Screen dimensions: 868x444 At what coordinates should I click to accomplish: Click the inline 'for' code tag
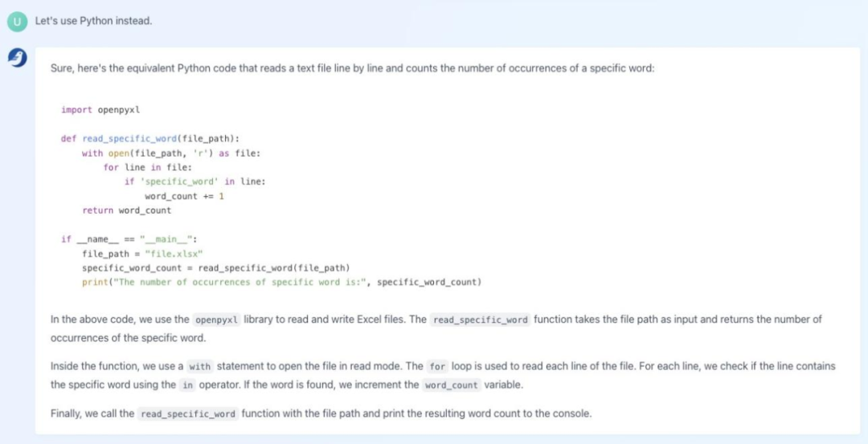point(437,367)
